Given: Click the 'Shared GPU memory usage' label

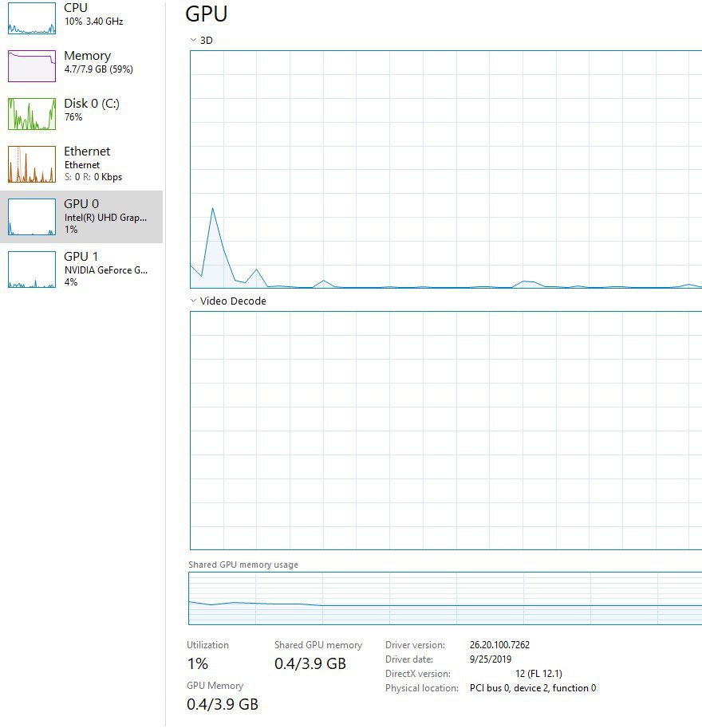Looking at the screenshot, I should pos(243,565).
